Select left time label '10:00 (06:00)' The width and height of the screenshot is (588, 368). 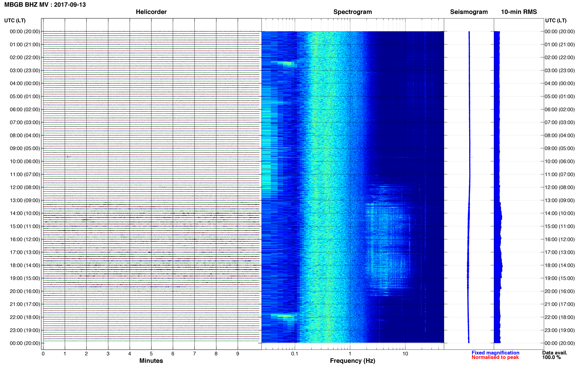click(x=25, y=161)
